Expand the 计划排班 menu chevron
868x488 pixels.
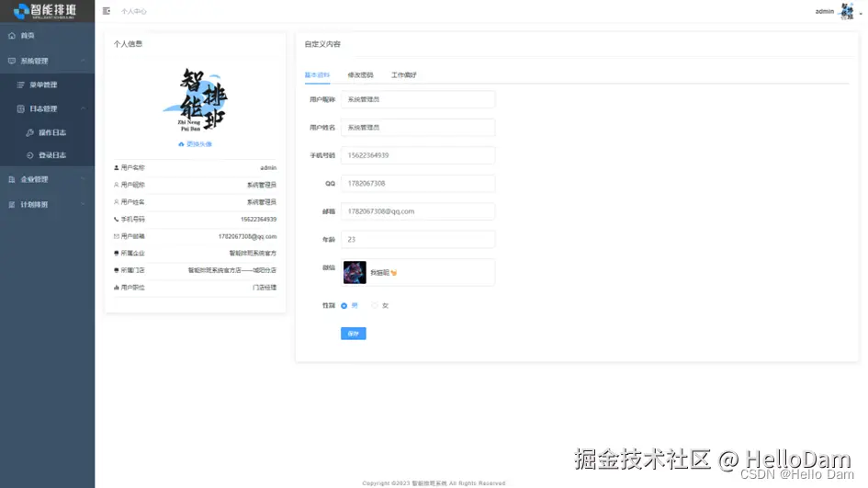[83, 205]
